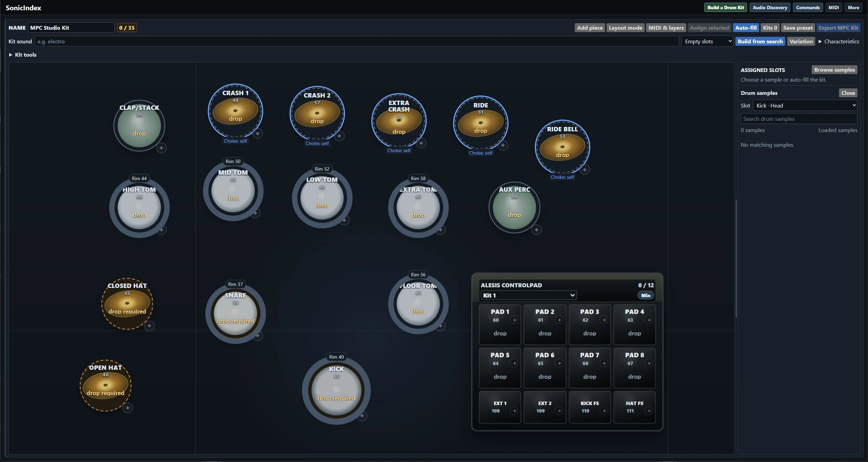The width and height of the screenshot is (868, 462).
Task: Select the Open Hat cymbal
Action: coord(106,386)
